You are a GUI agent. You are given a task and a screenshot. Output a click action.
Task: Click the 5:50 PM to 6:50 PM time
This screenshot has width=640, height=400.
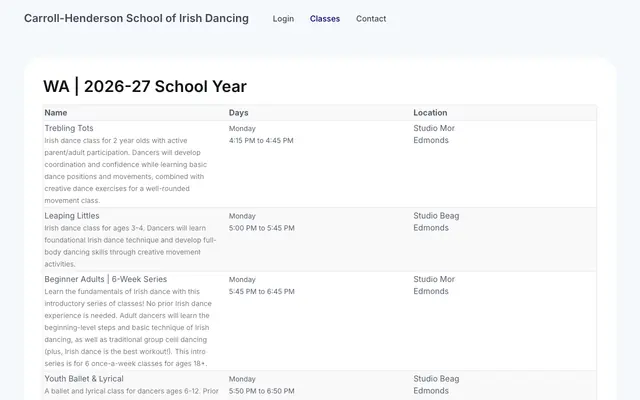262,391
